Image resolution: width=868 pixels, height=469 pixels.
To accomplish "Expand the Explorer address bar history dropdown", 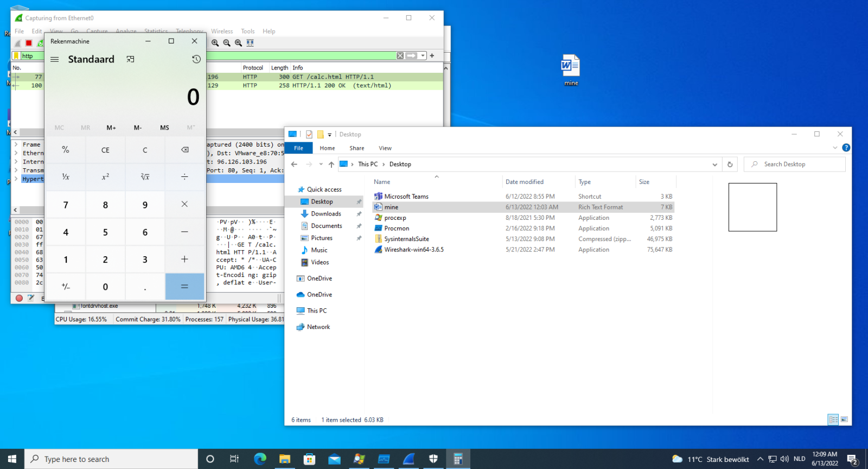I will click(714, 164).
